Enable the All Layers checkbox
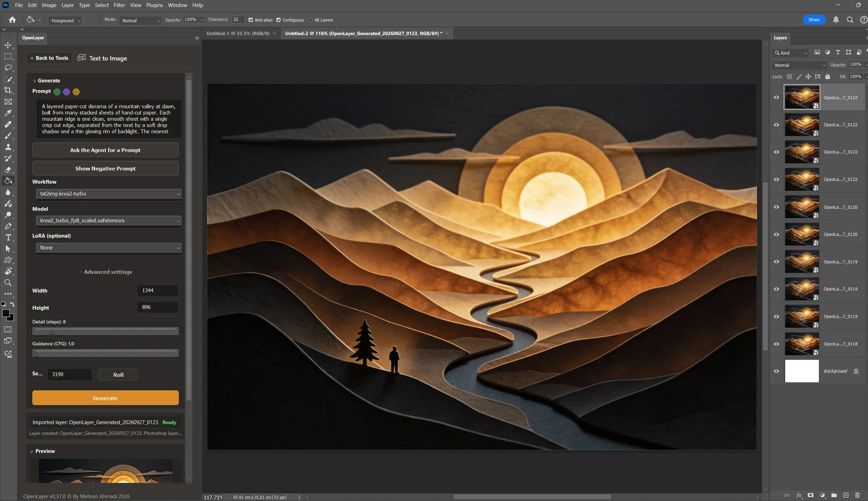Viewport: 868px width, 501px height. pyautogui.click(x=311, y=20)
